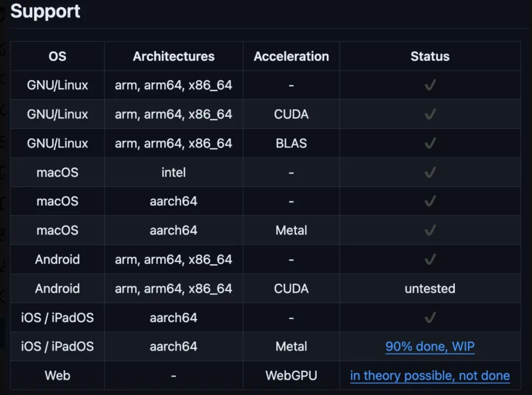The image size is (532, 395).
Task: Click the checkmark in the first GNU/Linux row
Action: click(x=430, y=85)
